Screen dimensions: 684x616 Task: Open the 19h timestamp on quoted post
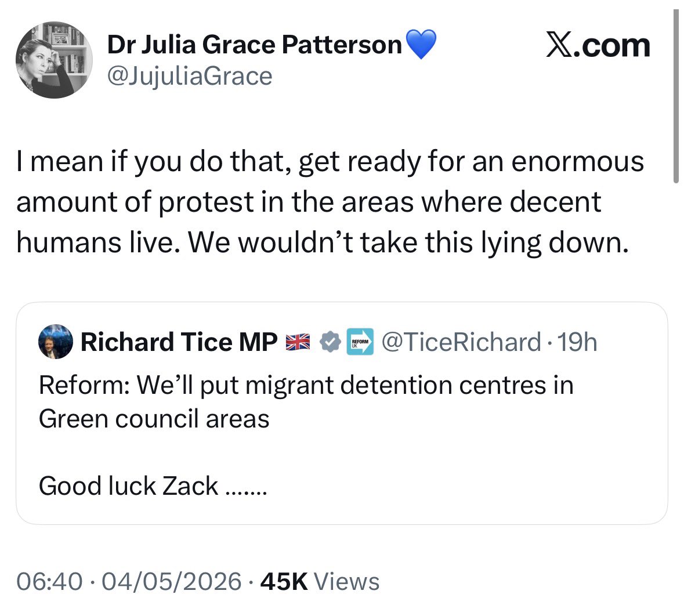tap(577, 342)
